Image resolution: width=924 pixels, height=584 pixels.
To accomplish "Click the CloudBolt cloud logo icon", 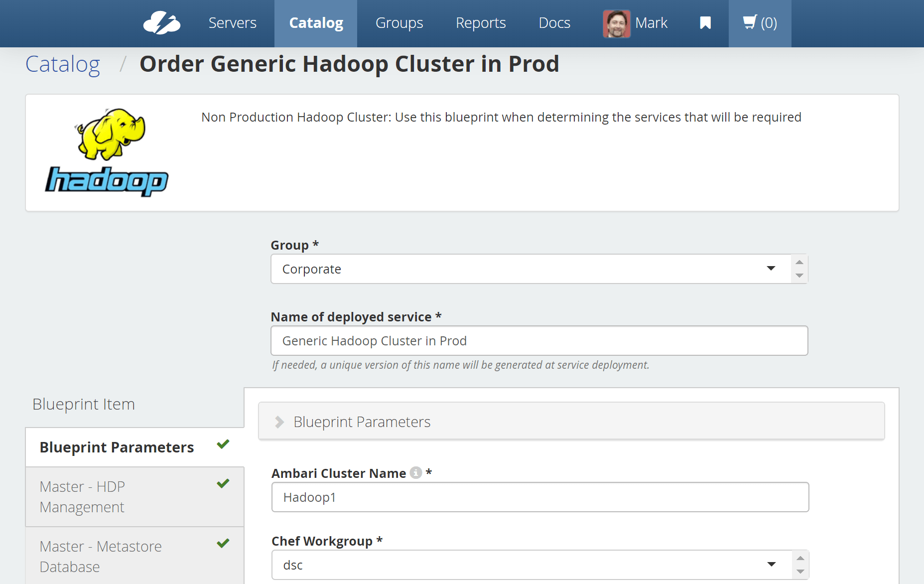I will [161, 23].
